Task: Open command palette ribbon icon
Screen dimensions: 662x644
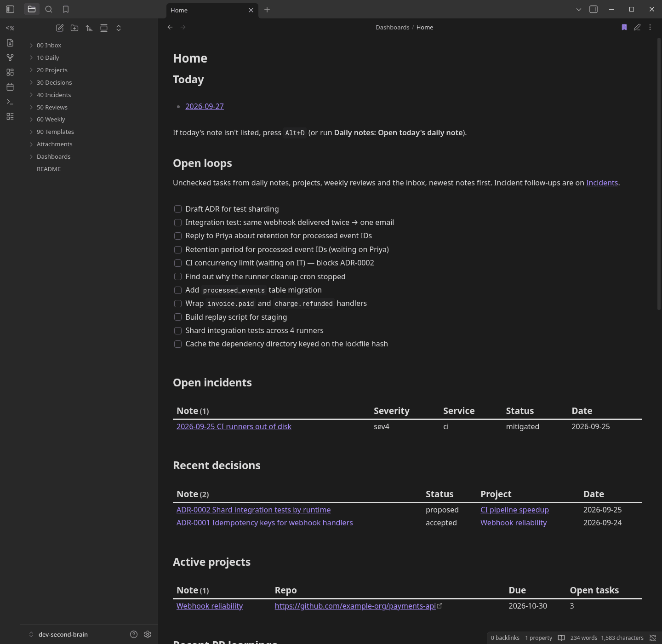Action: (x=10, y=102)
